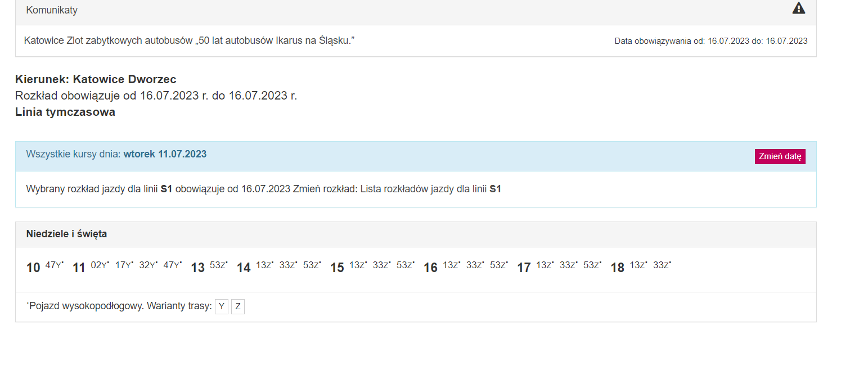Viewport: 868px width, 384px height.
Task: Open the Ikarus bus rally announcement
Action: (189, 40)
